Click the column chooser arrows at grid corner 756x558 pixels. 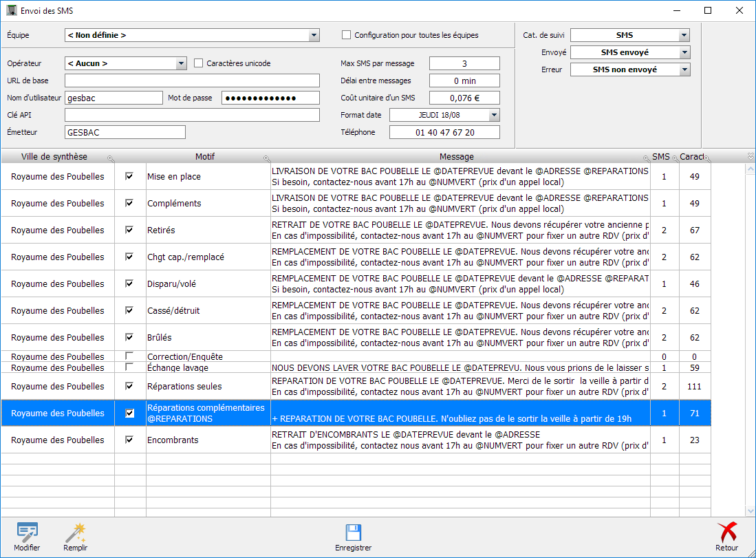pyautogui.click(x=750, y=157)
